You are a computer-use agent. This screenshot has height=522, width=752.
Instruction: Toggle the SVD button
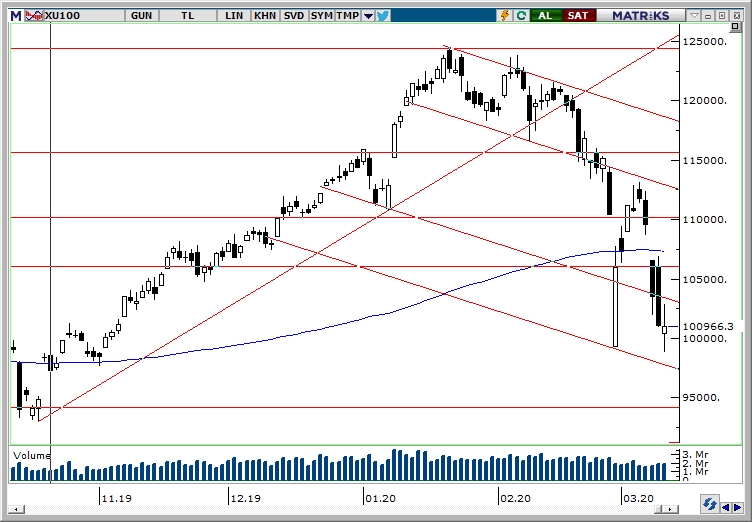tap(294, 15)
